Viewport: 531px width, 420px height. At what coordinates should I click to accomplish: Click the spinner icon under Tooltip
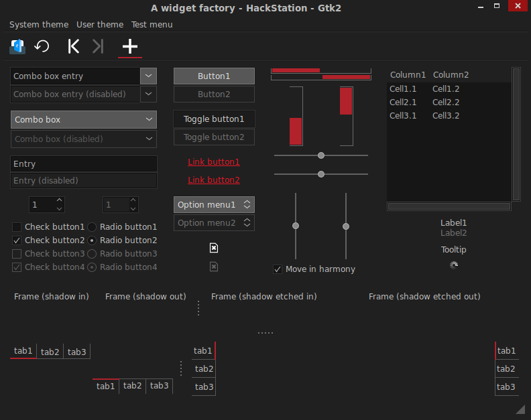tap(454, 265)
